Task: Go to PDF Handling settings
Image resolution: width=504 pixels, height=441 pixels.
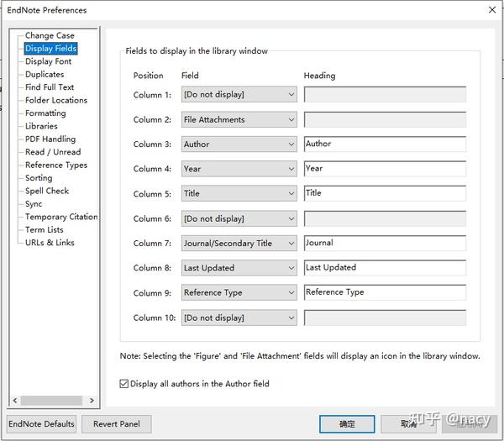Action: pos(50,139)
